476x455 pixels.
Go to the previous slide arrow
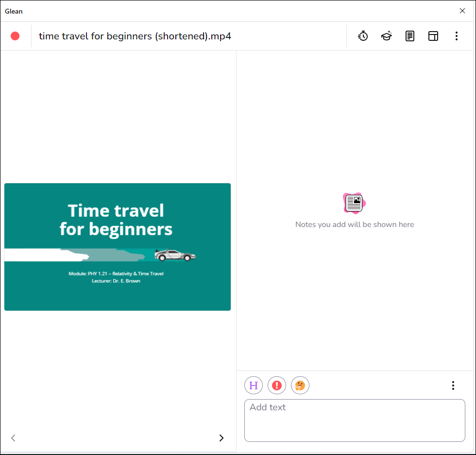point(13,438)
